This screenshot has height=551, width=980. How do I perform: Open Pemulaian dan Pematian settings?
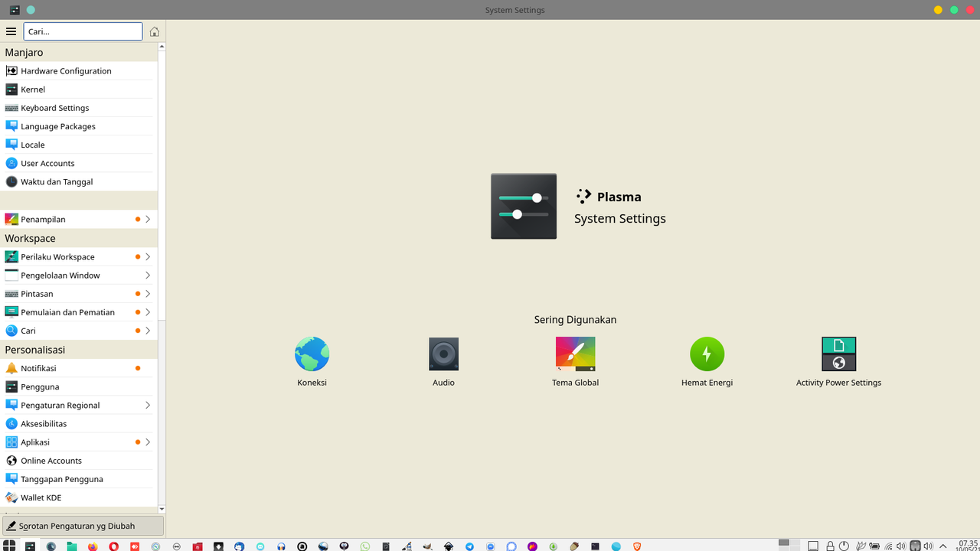tap(79, 312)
